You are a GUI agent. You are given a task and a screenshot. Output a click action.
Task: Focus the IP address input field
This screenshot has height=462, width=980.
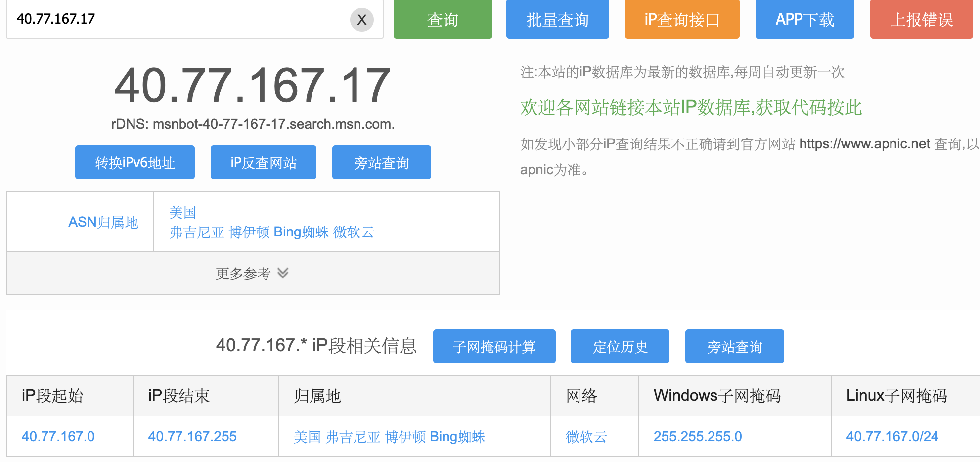[178, 19]
